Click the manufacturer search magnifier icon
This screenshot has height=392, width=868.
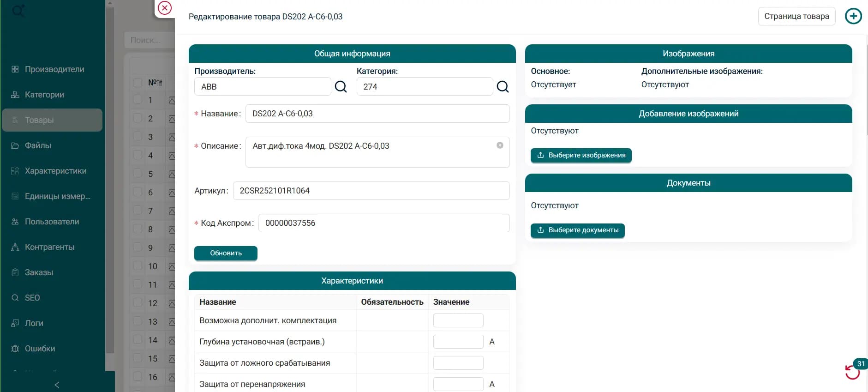tap(341, 87)
